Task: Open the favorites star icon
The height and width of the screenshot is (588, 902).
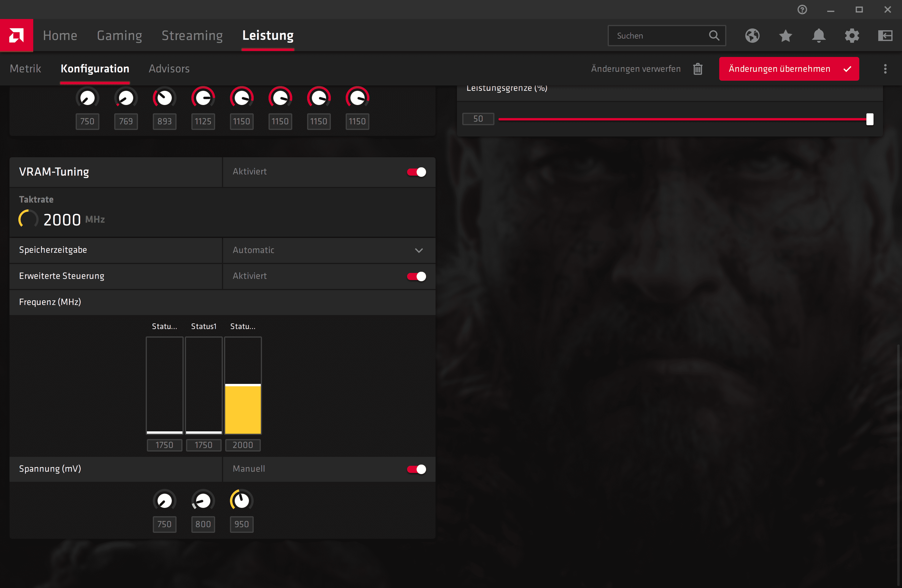Action: [786, 36]
